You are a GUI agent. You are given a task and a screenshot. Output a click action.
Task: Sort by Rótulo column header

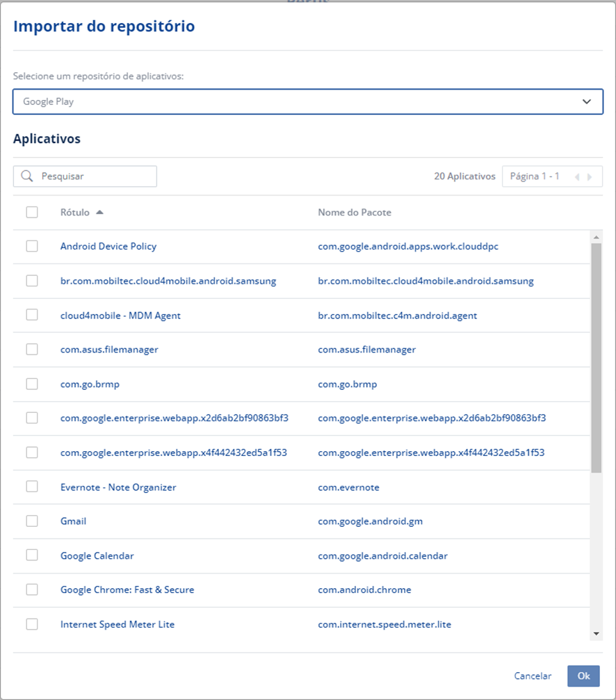click(x=75, y=213)
